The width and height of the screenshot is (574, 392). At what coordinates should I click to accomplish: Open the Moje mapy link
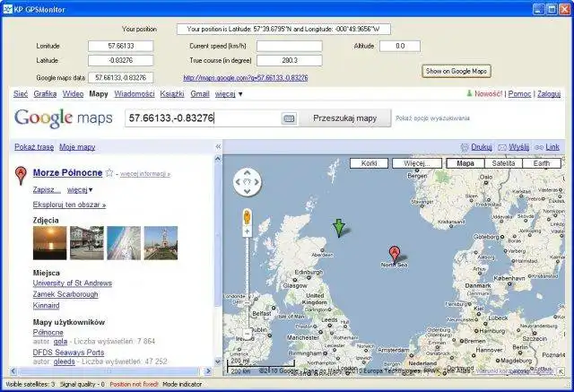point(77,147)
